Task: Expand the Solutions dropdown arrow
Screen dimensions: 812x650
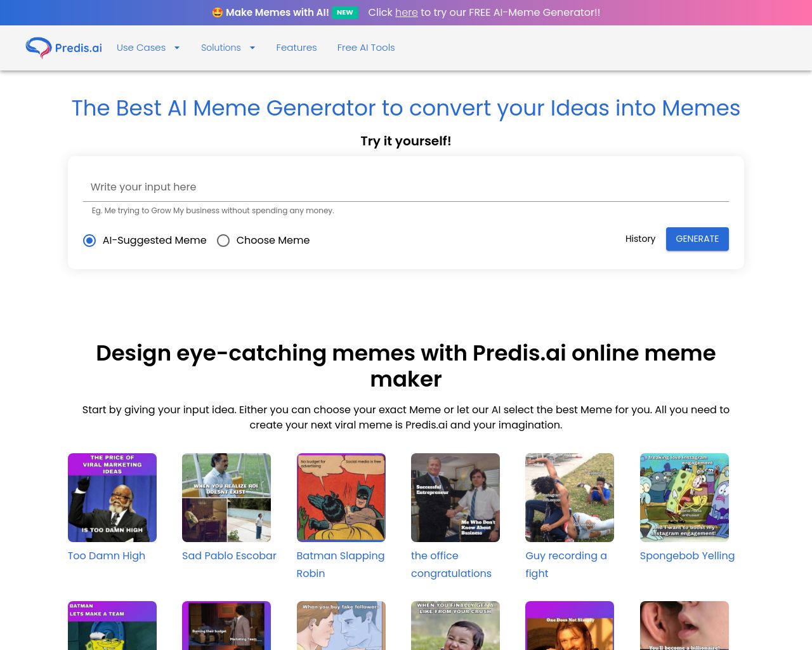Action: point(252,48)
